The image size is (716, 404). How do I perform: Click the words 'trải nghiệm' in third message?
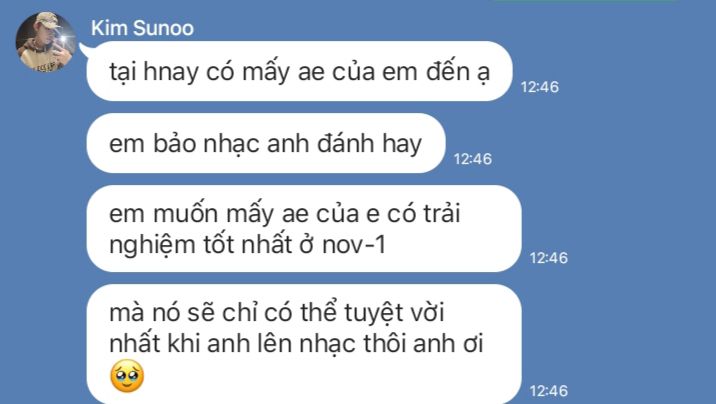click(284, 229)
